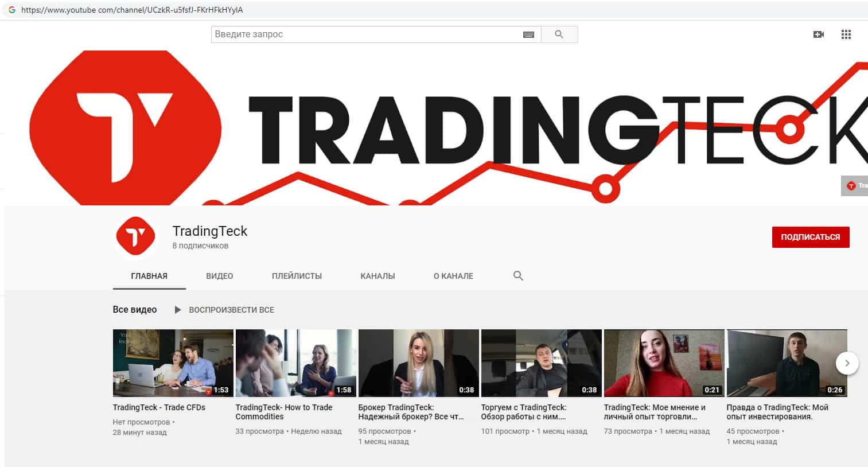Screen dimensions: 868x467
Task: Open the Видео tab
Action: click(220, 276)
